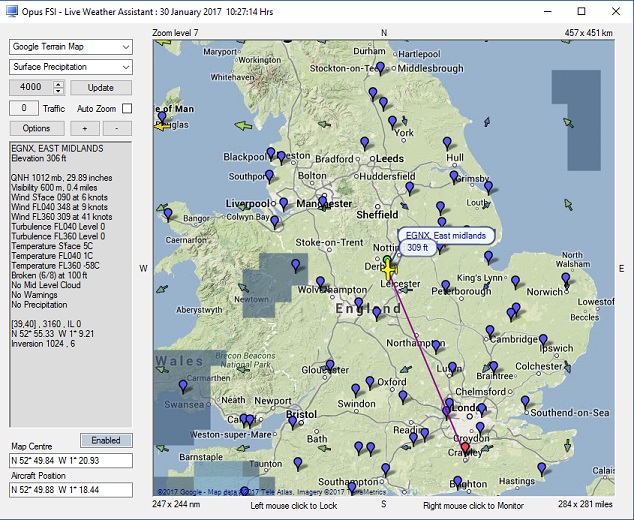The width and height of the screenshot is (634, 520).
Task: Click the blue station pin at Gloucester
Action: click(x=330, y=366)
